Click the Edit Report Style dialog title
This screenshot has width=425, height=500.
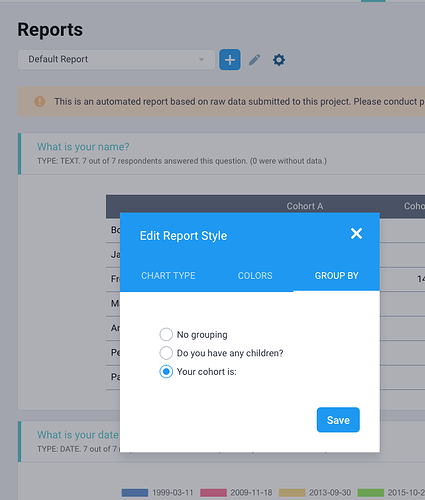183,236
